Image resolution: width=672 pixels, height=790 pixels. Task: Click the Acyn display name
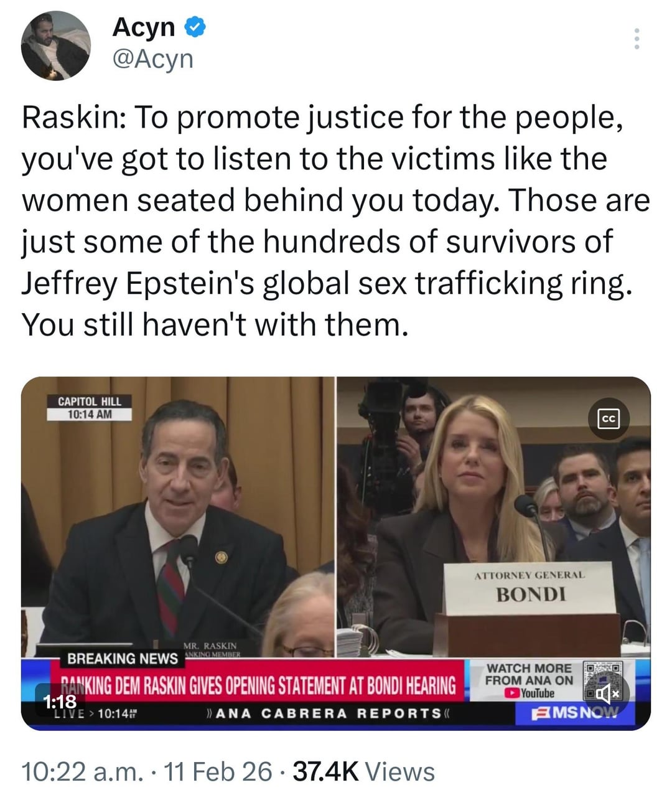[144, 27]
